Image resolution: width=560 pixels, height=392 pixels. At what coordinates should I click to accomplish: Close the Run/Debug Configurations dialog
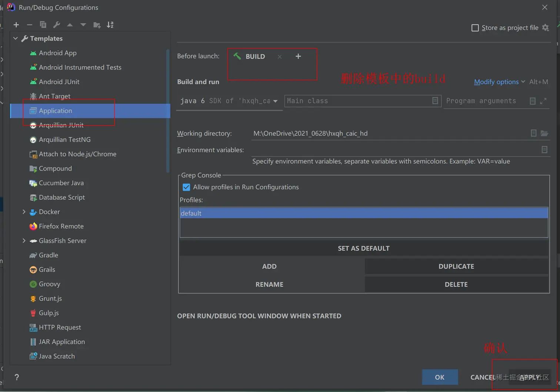(x=544, y=7)
